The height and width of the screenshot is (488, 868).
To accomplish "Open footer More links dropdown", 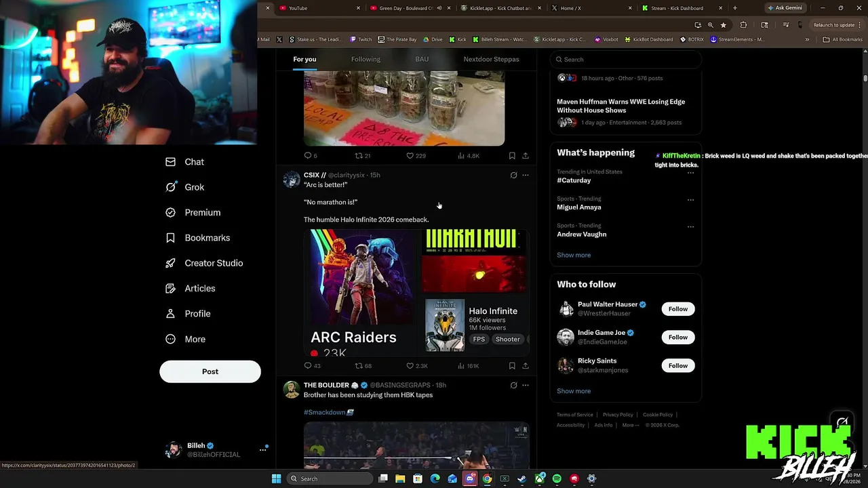I will (x=630, y=425).
